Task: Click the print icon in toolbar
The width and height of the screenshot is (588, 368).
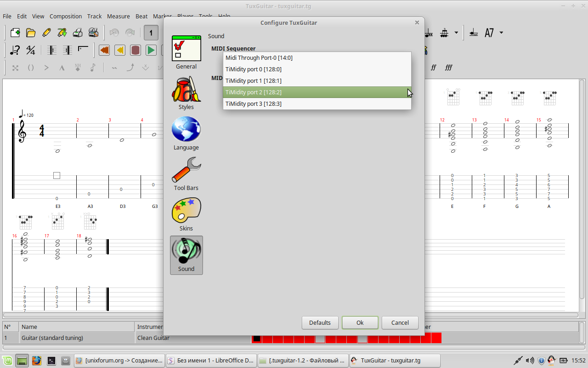Action: point(78,33)
